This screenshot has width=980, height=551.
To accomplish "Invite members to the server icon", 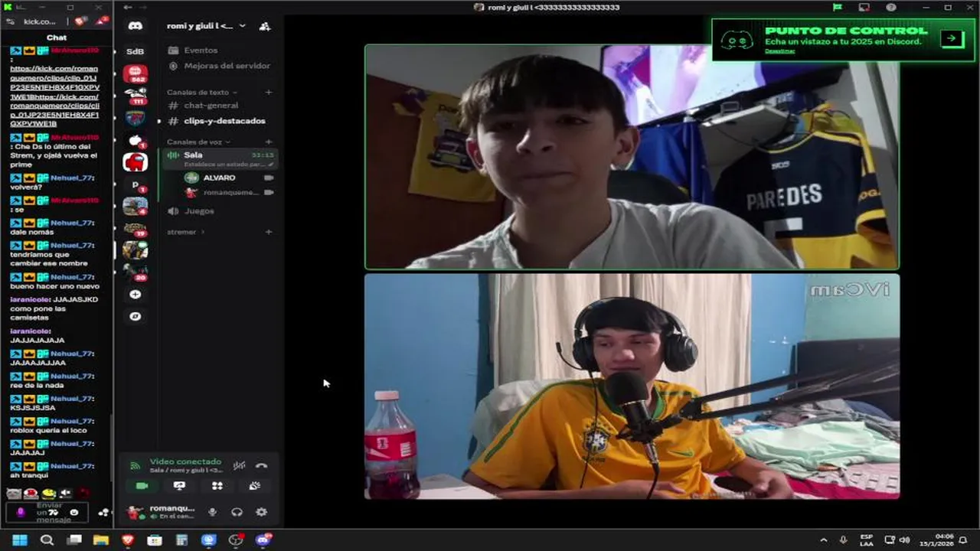I will (x=265, y=26).
